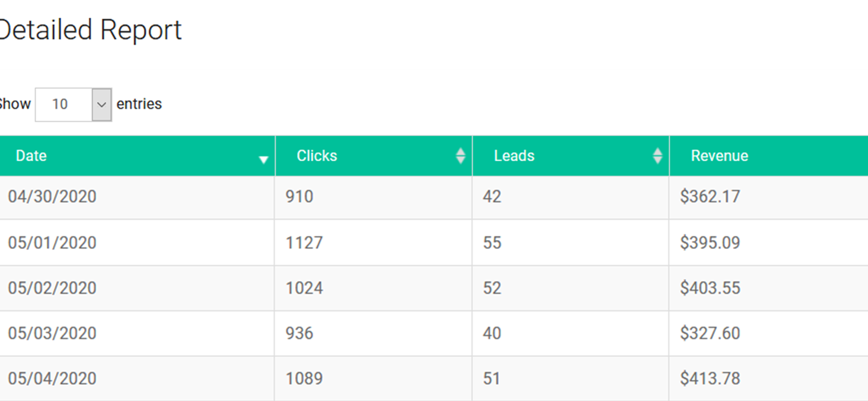
Task: Open the show entries dropdown arrow
Action: point(102,105)
